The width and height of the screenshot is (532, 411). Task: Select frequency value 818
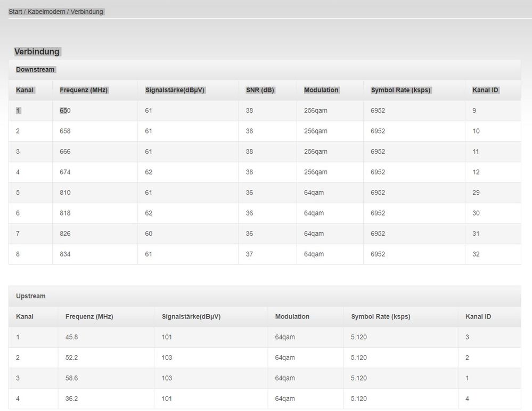click(65, 213)
